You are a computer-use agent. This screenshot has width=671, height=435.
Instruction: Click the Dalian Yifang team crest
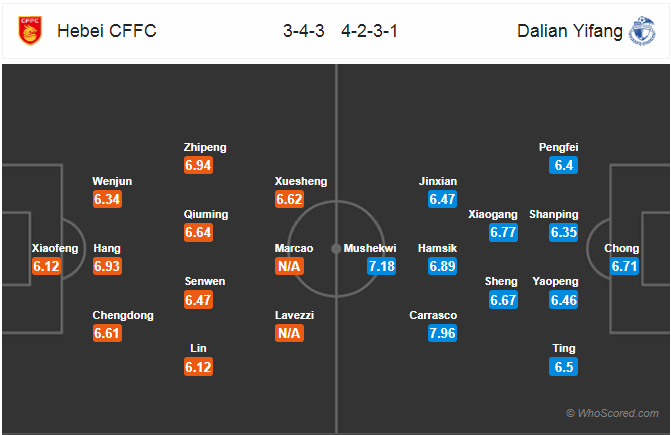[642, 31]
